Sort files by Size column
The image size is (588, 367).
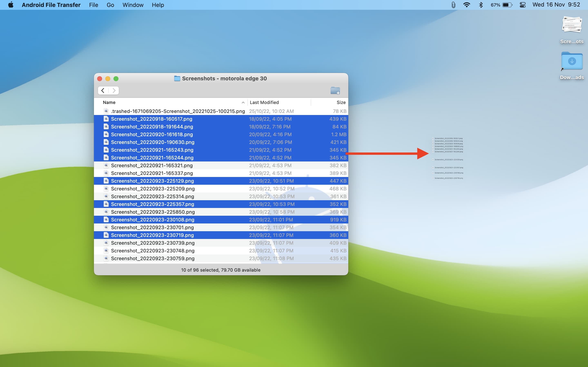341,102
